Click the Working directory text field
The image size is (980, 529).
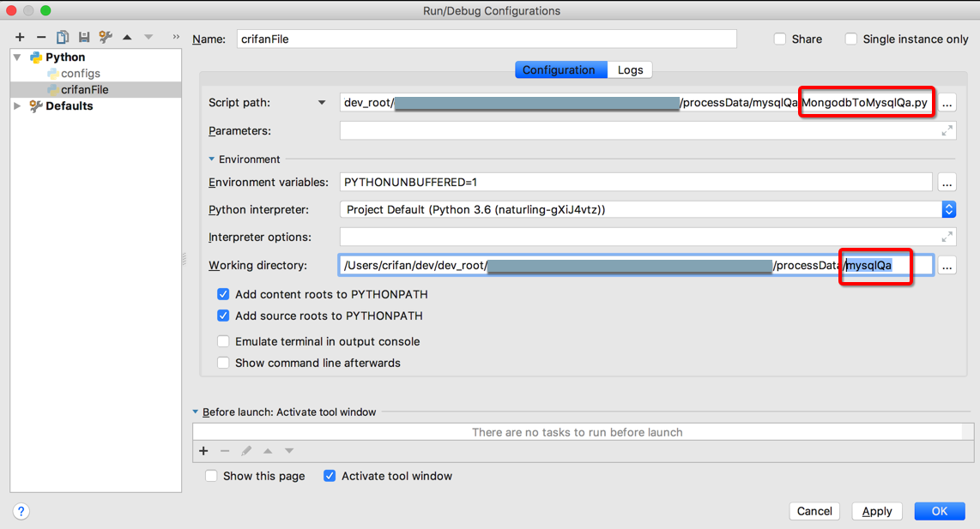pos(636,266)
